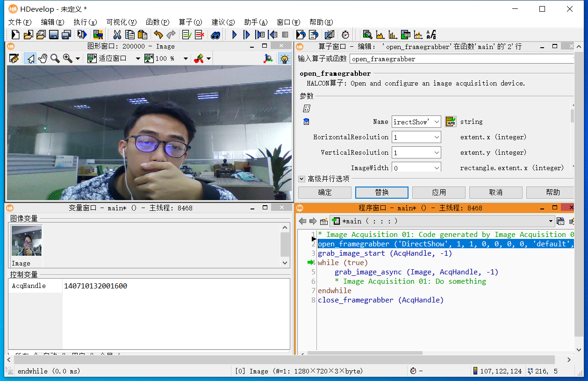
Task: Open the 执行 menu
Action: click(85, 22)
